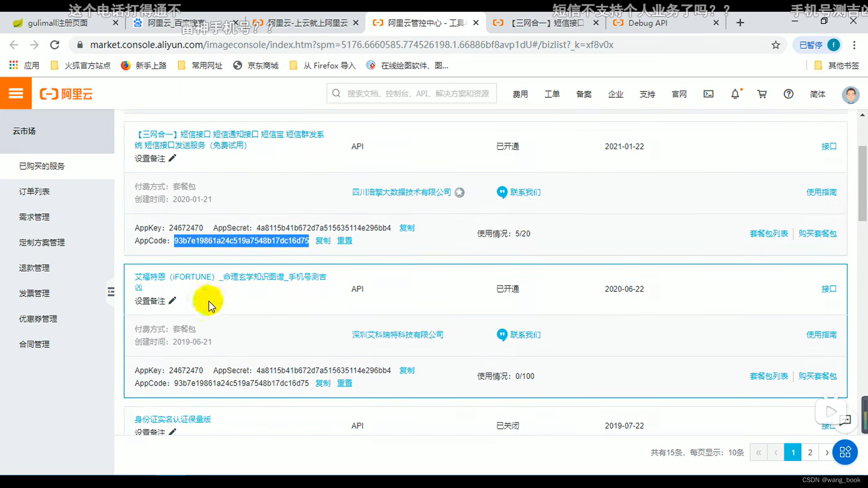868x488 pixels.
Task: Edit remark pencil for iFORTUNE service
Action: pos(172,300)
